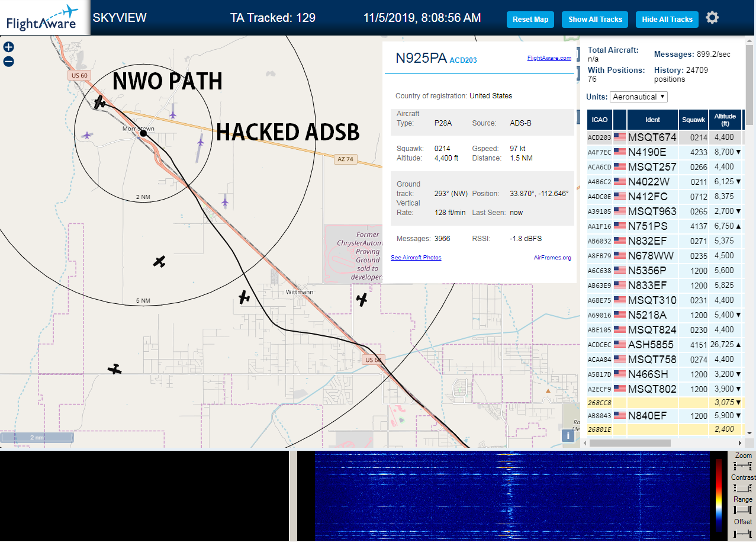Click the TA Tracked: 129 counter

point(272,18)
